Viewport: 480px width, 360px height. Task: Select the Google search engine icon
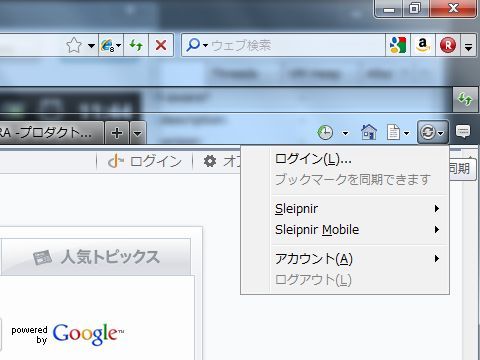(398, 45)
